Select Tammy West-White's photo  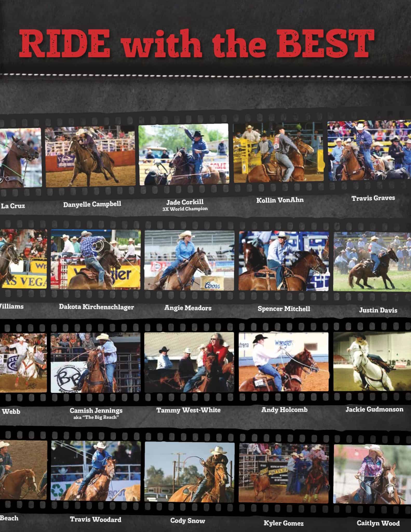[x=189, y=362]
